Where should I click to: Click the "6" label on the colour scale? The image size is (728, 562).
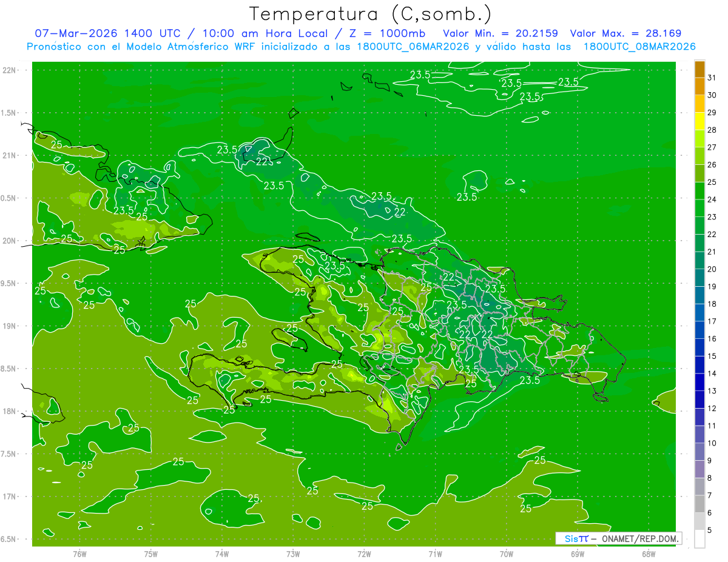tap(710, 513)
